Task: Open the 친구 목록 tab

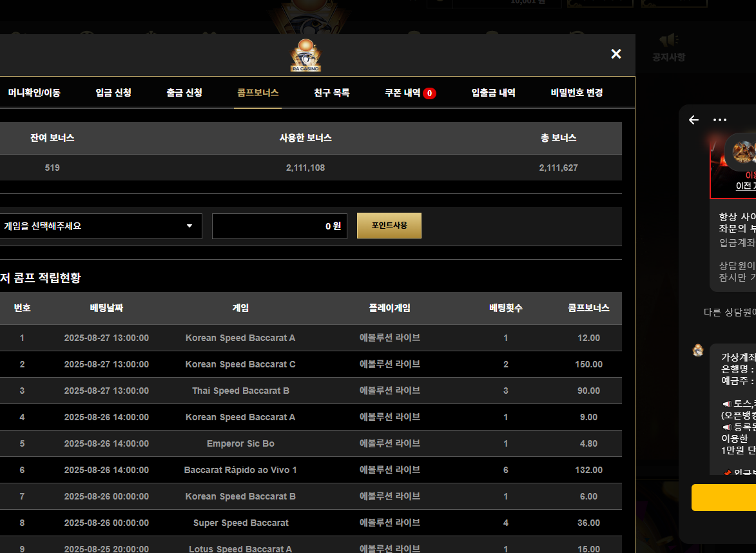Action: (x=332, y=93)
